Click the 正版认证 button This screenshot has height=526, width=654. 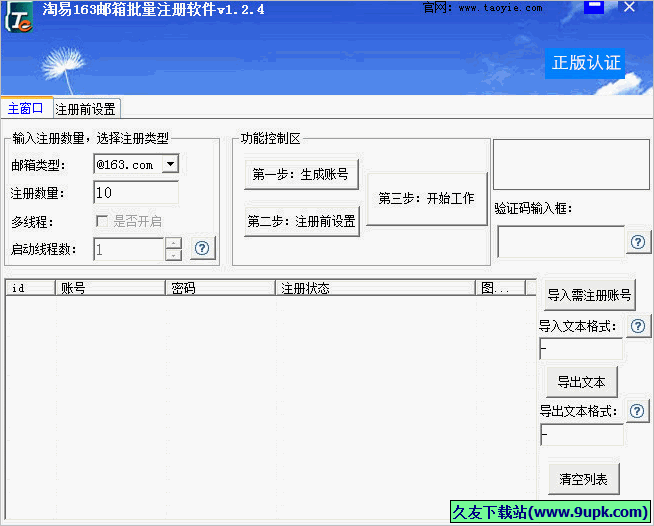(586, 63)
